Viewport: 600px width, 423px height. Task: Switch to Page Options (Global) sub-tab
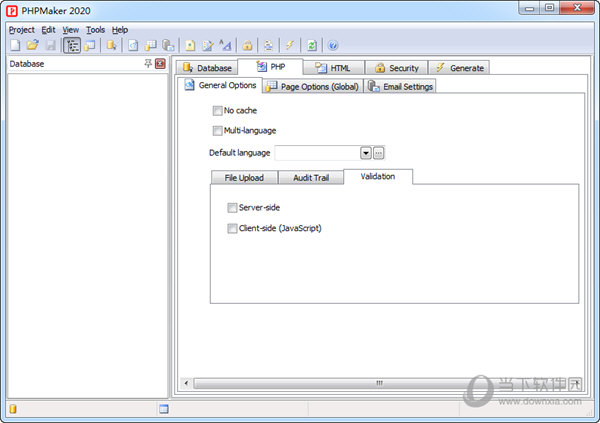point(313,87)
